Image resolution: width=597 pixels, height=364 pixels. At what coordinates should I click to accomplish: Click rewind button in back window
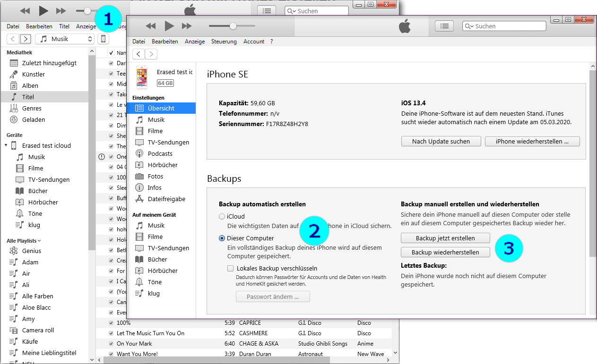pyautogui.click(x=25, y=10)
